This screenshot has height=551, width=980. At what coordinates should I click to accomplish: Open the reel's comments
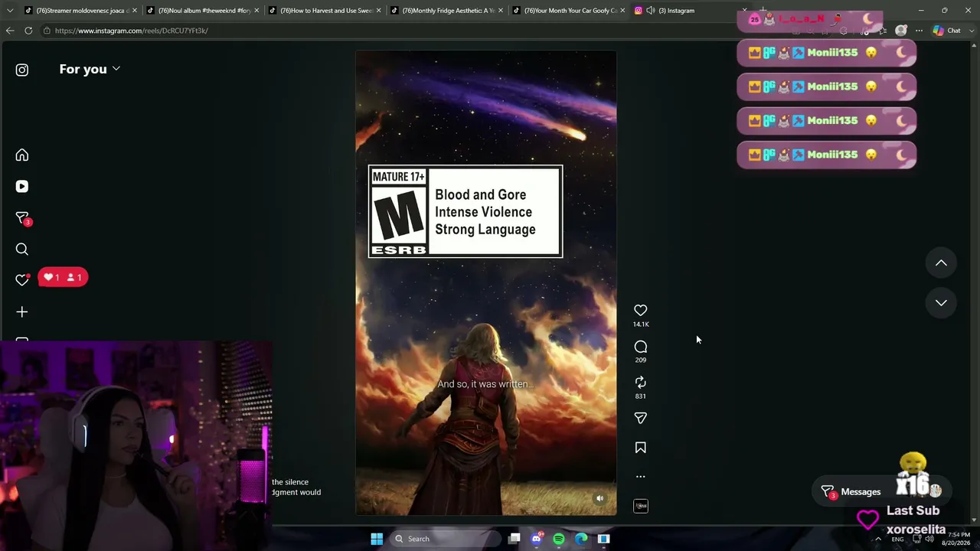pyautogui.click(x=641, y=347)
